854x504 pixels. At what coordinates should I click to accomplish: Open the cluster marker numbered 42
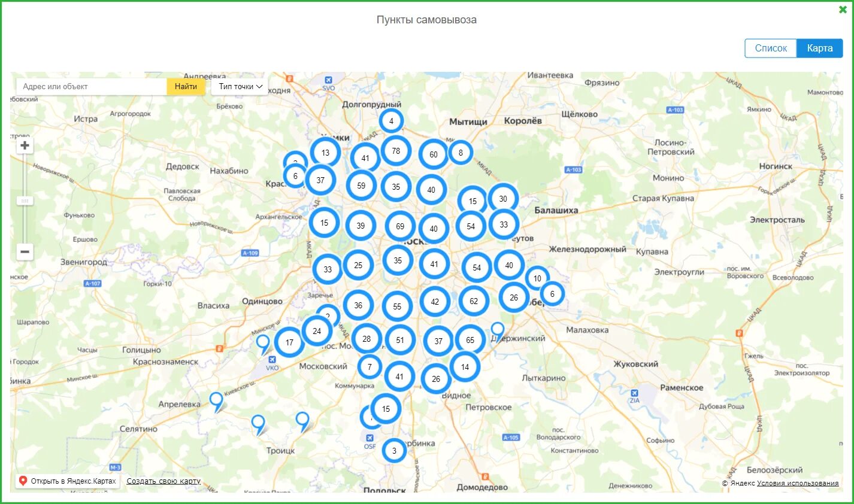(435, 302)
